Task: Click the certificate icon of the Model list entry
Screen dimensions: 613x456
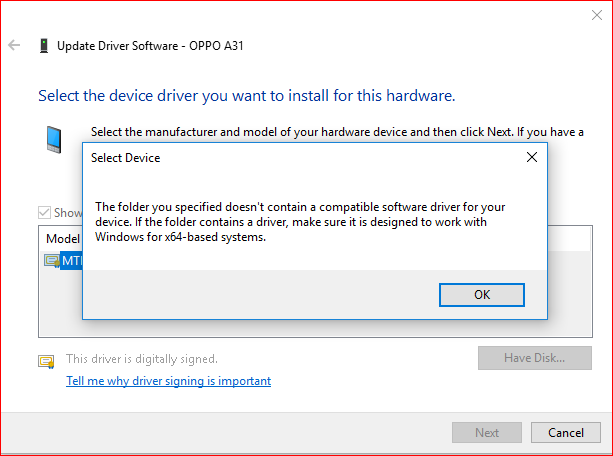Action: click(x=52, y=260)
